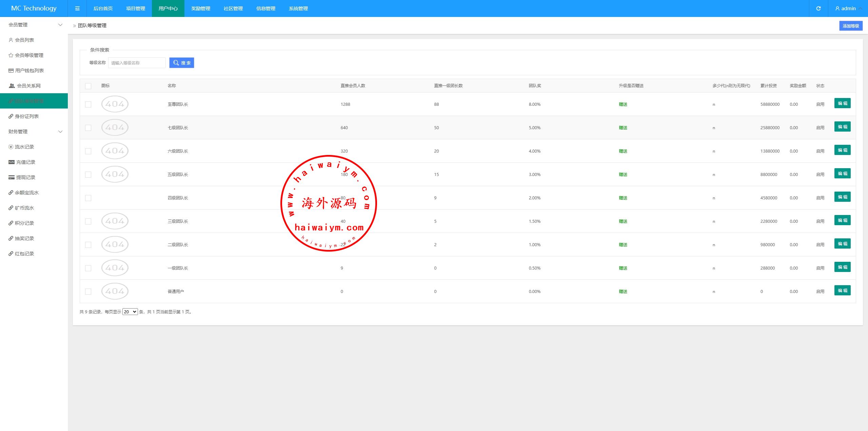Open 用户钱包列表 card icon item
Viewport: 868px width, 431px height.
(11, 71)
